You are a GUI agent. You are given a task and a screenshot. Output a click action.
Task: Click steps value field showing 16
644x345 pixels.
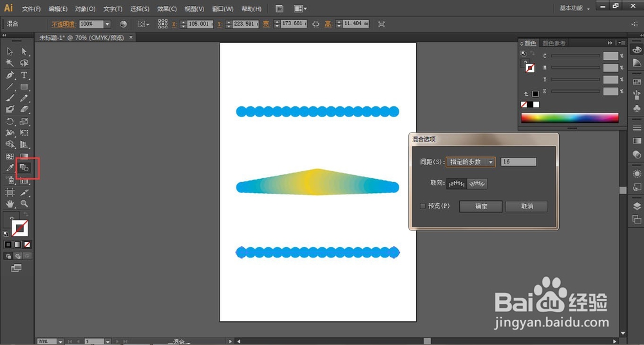pos(518,162)
